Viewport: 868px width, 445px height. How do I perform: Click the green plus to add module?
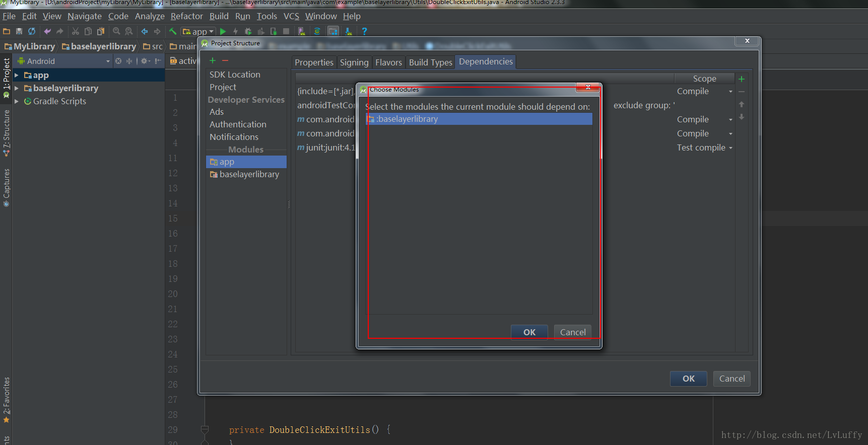coord(213,60)
